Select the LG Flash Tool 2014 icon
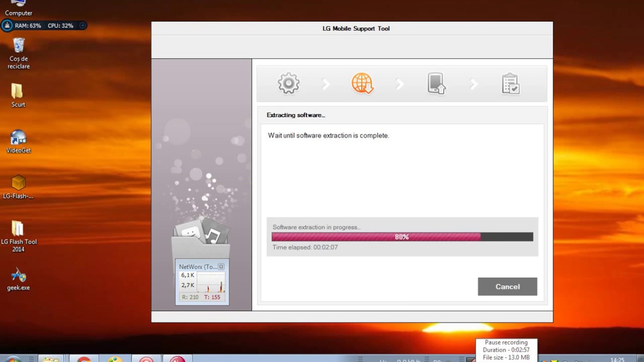 click(x=18, y=236)
